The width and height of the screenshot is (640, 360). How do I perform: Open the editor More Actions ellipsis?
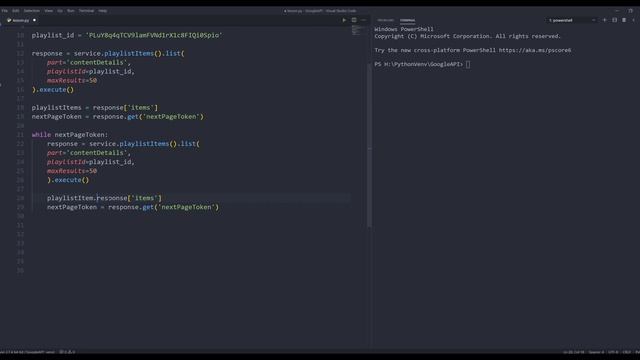tap(363, 20)
